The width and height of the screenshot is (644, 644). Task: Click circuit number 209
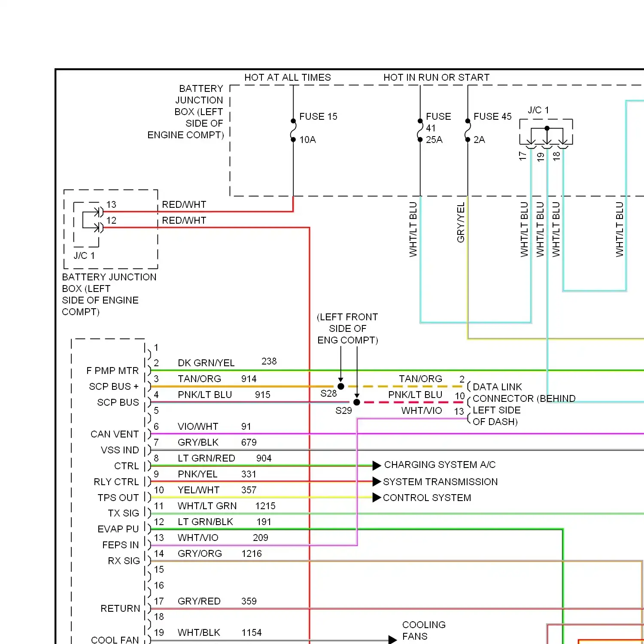(261, 538)
